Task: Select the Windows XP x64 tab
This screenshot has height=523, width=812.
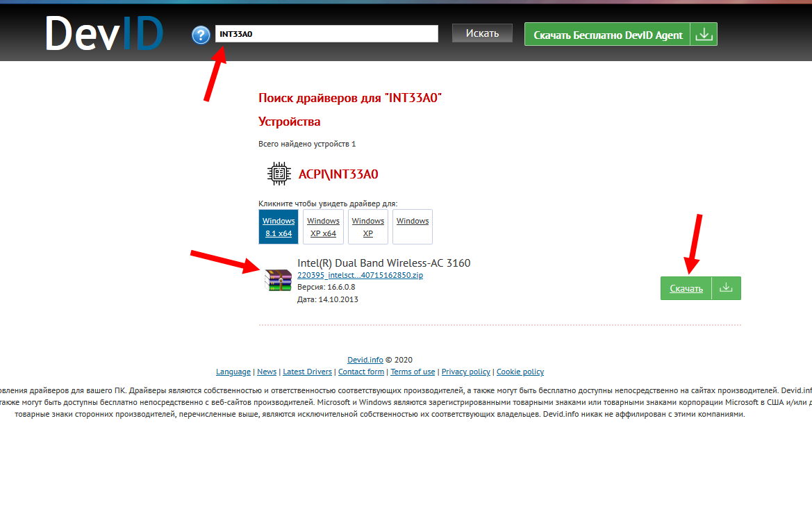Action: [323, 227]
